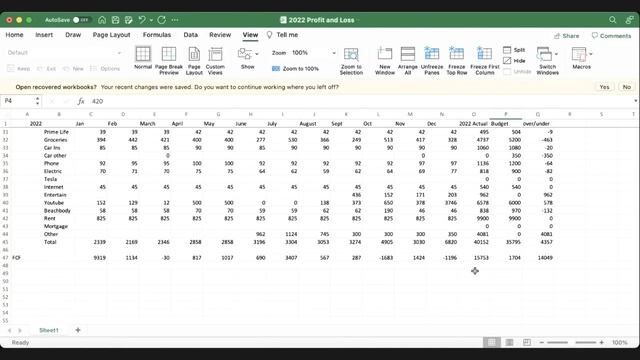Switch to the Page Layout tab
640x360 pixels.
click(111, 35)
